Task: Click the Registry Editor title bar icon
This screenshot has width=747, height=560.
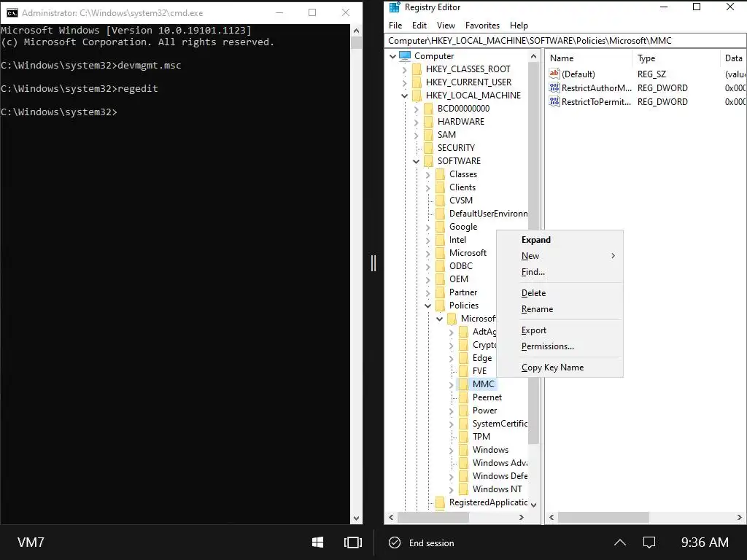Action: click(395, 7)
